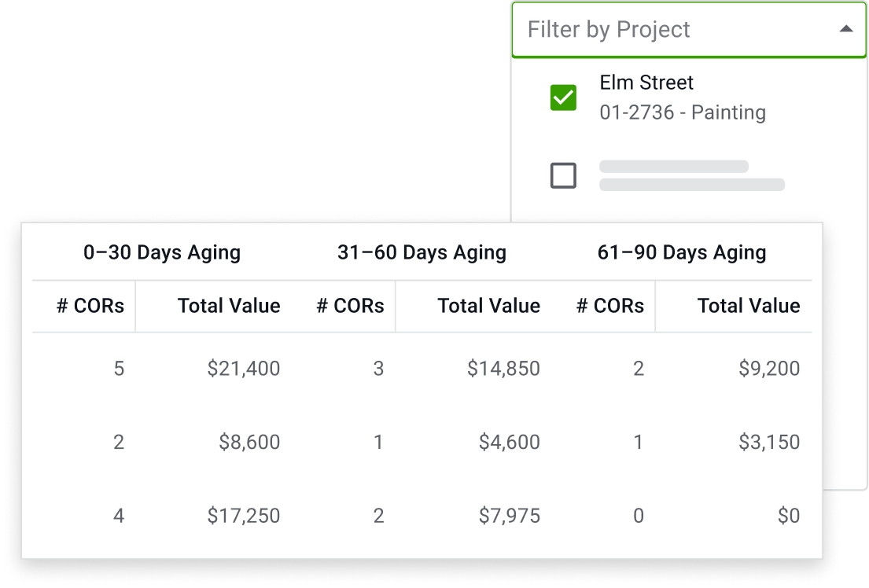Click the 0–30 Days Aging header
869x588 pixels.
click(162, 252)
